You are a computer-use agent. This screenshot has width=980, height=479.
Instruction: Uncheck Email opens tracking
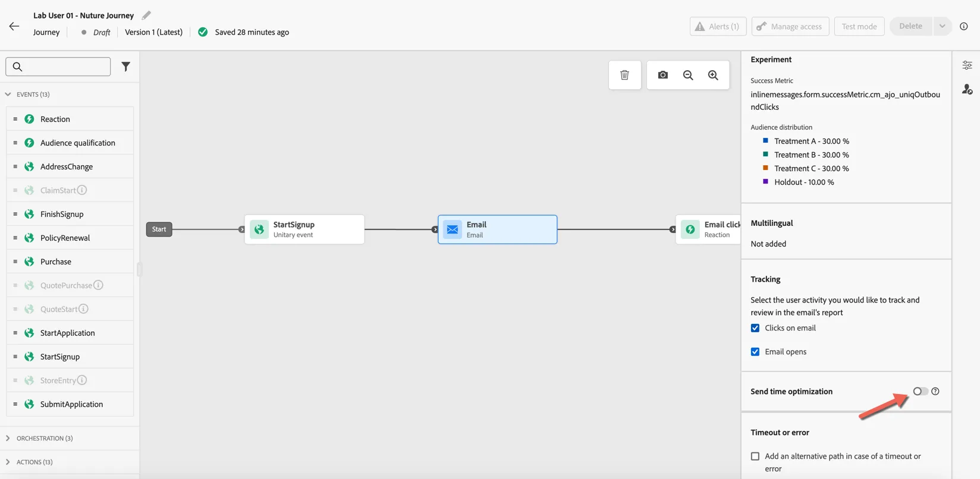[755, 352]
